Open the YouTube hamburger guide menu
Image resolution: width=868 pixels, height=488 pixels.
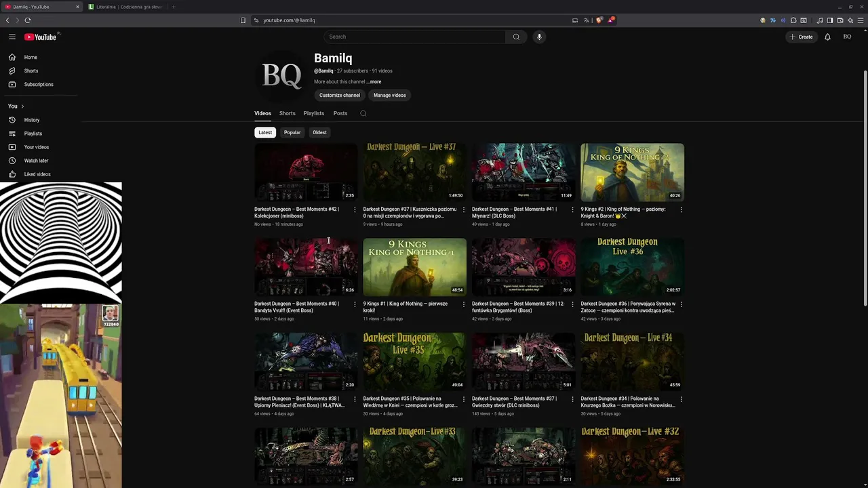pos(12,37)
